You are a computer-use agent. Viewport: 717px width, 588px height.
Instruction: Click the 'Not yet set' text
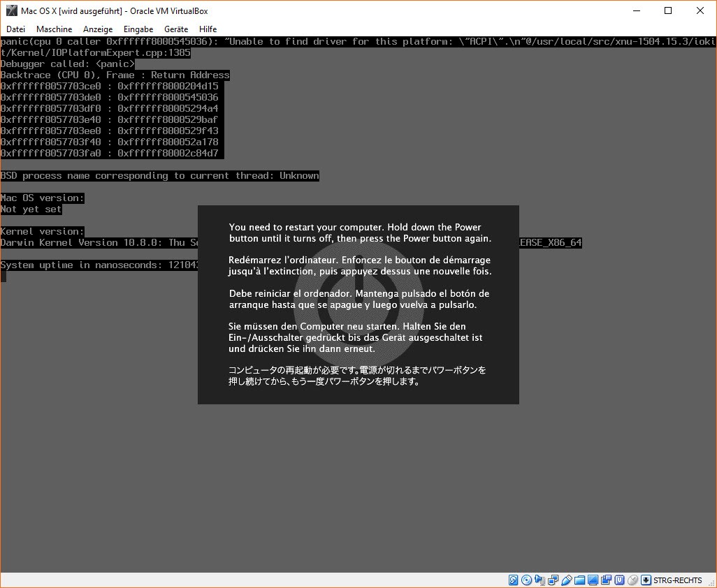click(31, 210)
